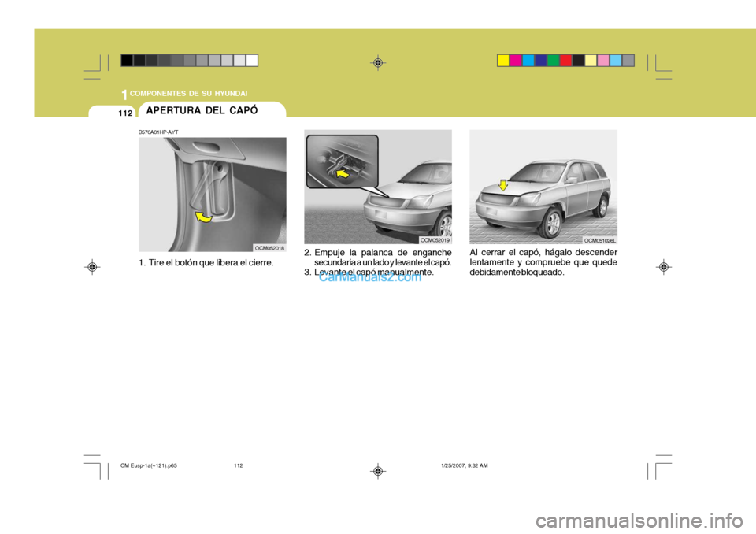Click the image label 'OCM052018'
Image resolution: width=756 pixels, height=534 pixels.
tap(269, 248)
